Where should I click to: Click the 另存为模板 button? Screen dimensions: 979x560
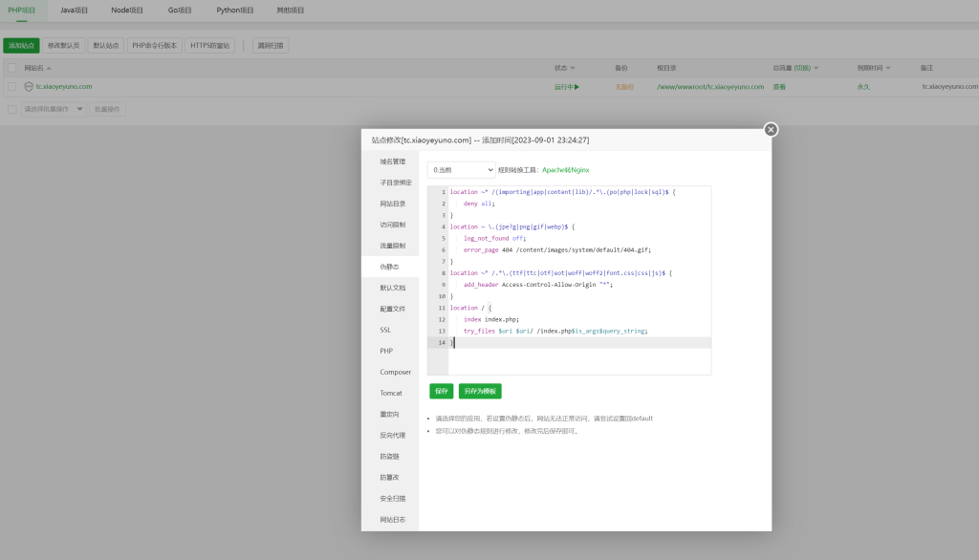tap(480, 391)
